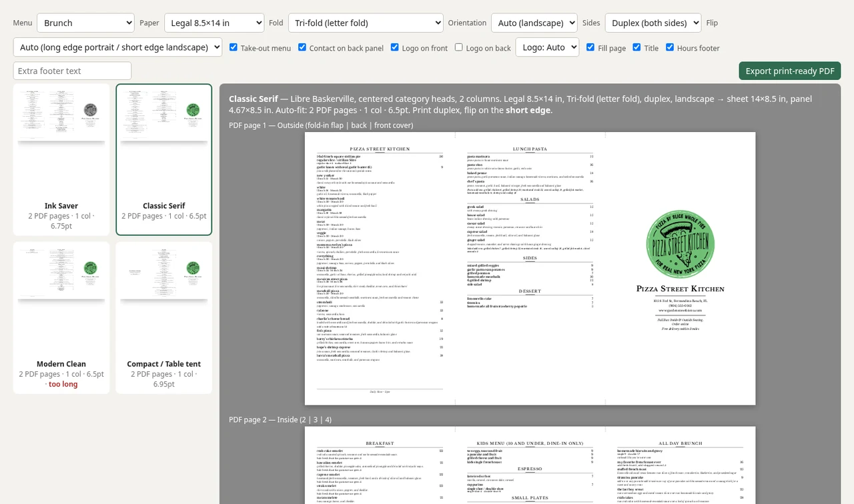Select the Classic Serif template thumbnail
The width and height of the screenshot is (854, 504).
point(164,160)
